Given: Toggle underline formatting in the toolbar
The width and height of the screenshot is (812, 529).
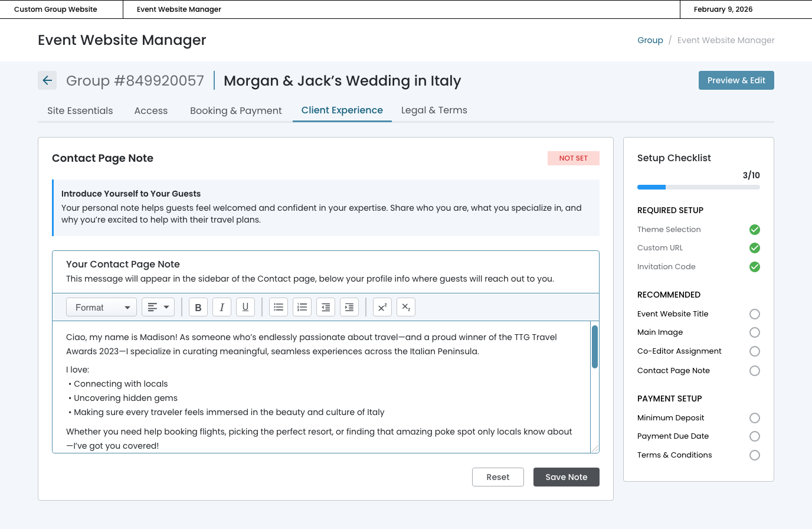Looking at the screenshot, I should (x=245, y=307).
